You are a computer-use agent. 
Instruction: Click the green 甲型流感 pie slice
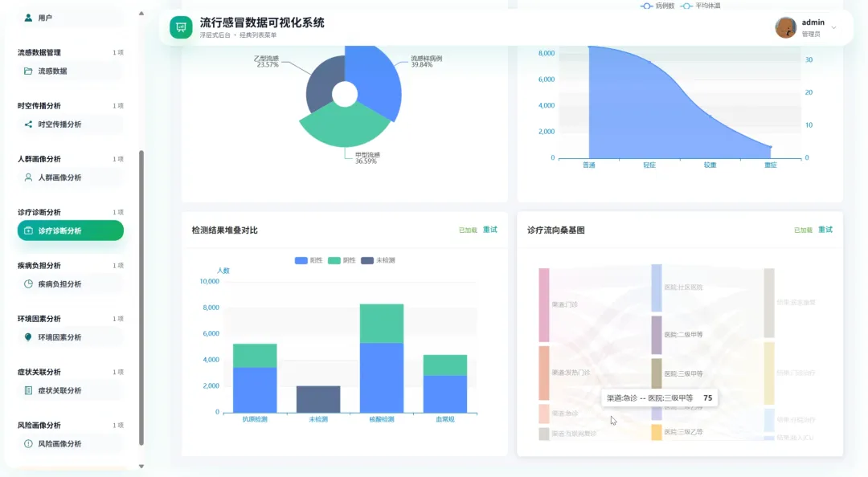click(345, 128)
